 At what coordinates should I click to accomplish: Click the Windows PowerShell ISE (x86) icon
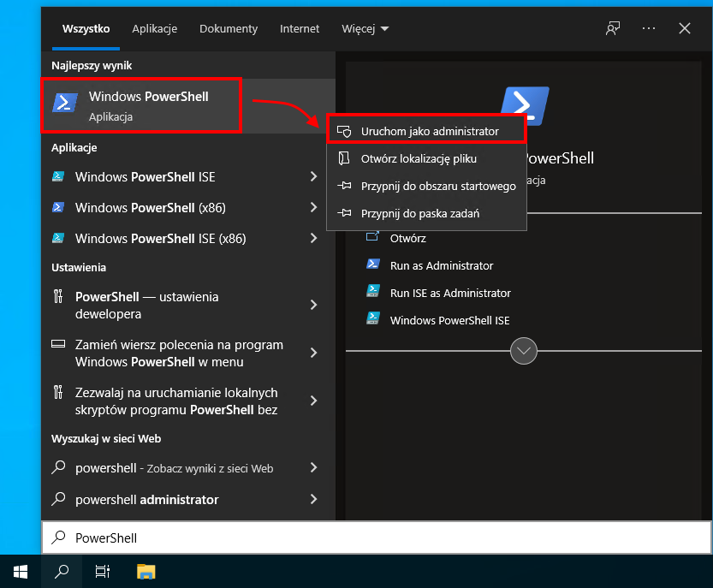tap(58, 238)
